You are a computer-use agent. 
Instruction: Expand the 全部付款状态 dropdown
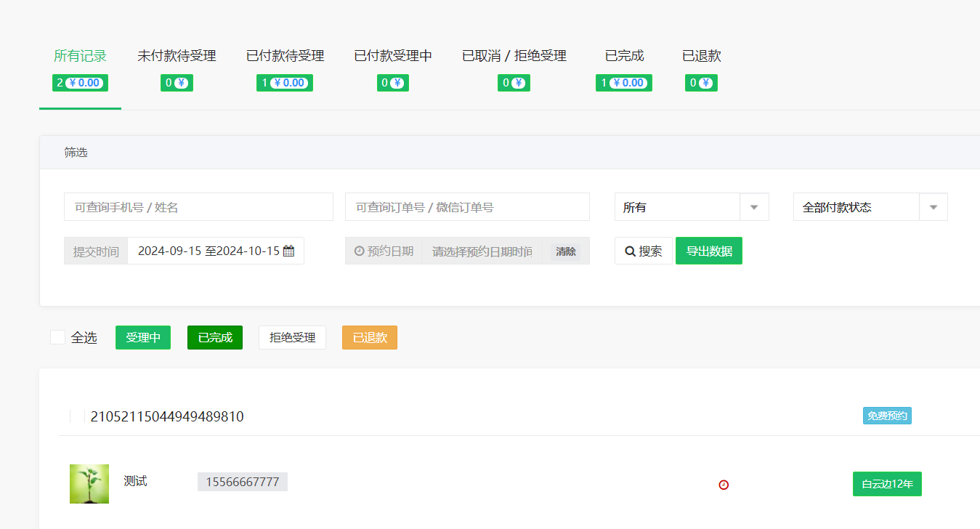[x=870, y=207]
